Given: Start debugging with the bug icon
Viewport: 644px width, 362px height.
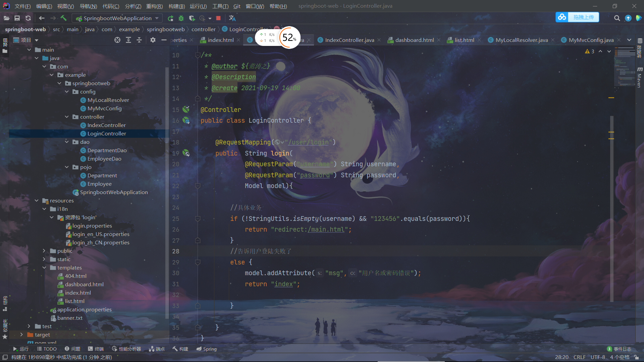Looking at the screenshot, I should tap(181, 18).
